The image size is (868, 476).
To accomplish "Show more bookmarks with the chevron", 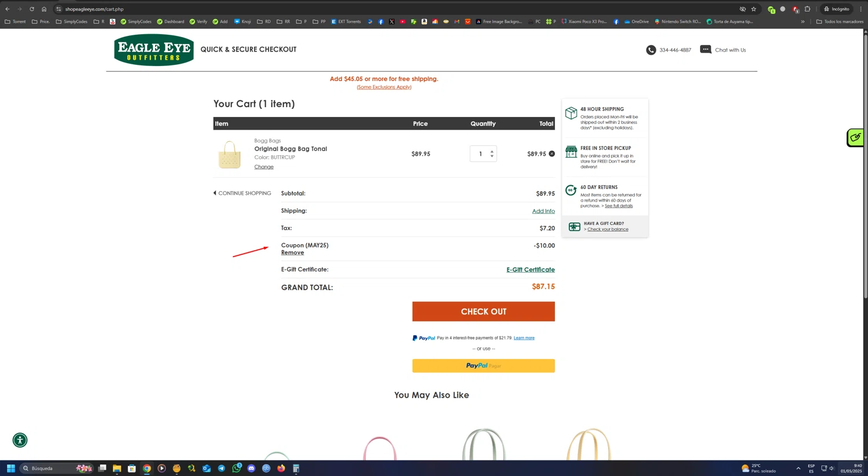I will [x=803, y=21].
